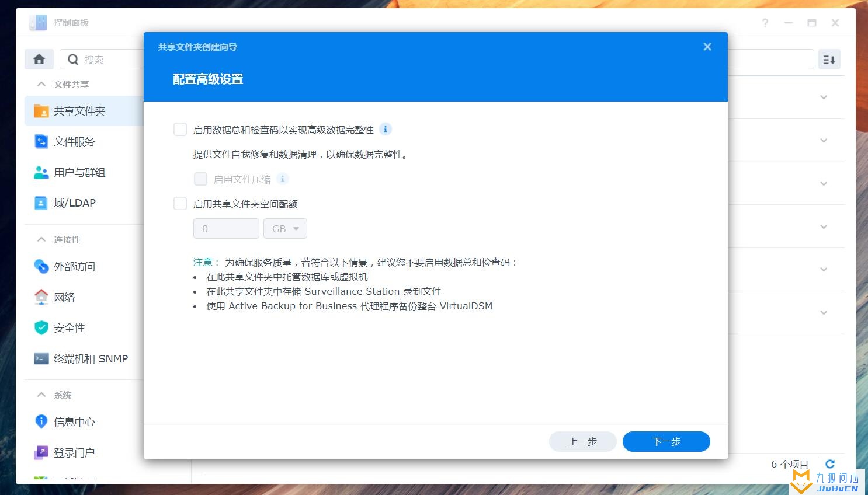This screenshot has height=495, width=868.
Task: Maximize the 控制面板 window
Action: click(x=812, y=23)
